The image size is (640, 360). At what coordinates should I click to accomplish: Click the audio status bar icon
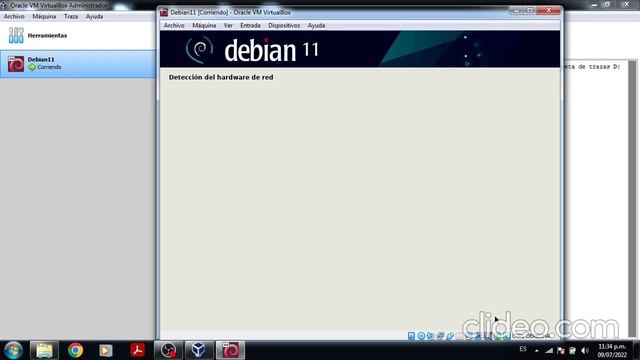(430, 336)
